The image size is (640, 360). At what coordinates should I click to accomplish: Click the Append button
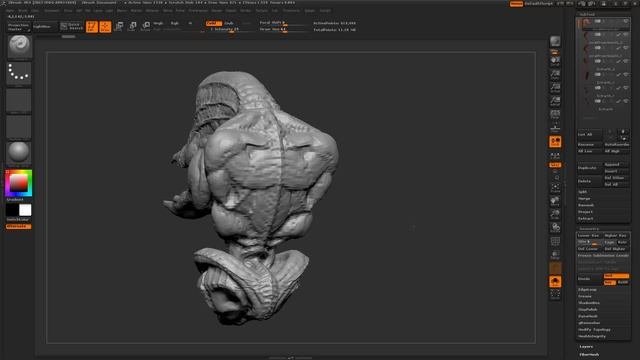(x=616, y=164)
